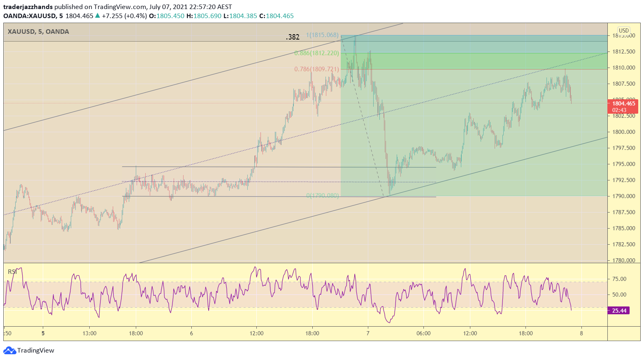Click the Fibonacci level label 0(1790.080)
The image size is (644, 360).
[323, 196]
